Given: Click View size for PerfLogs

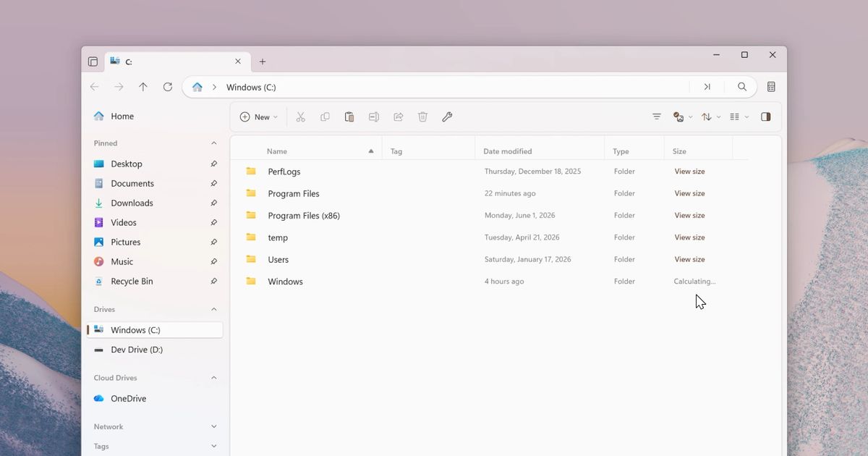Looking at the screenshot, I should tap(689, 172).
